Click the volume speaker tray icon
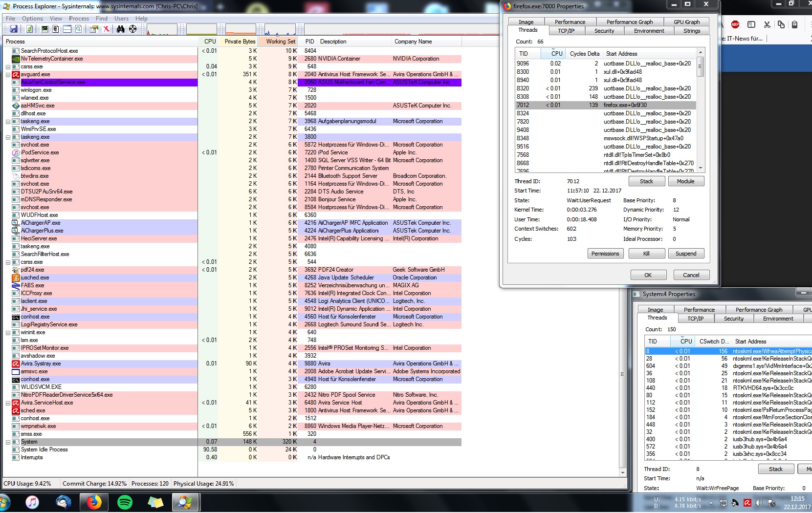Viewport: 812px width, 513px height. (x=759, y=503)
